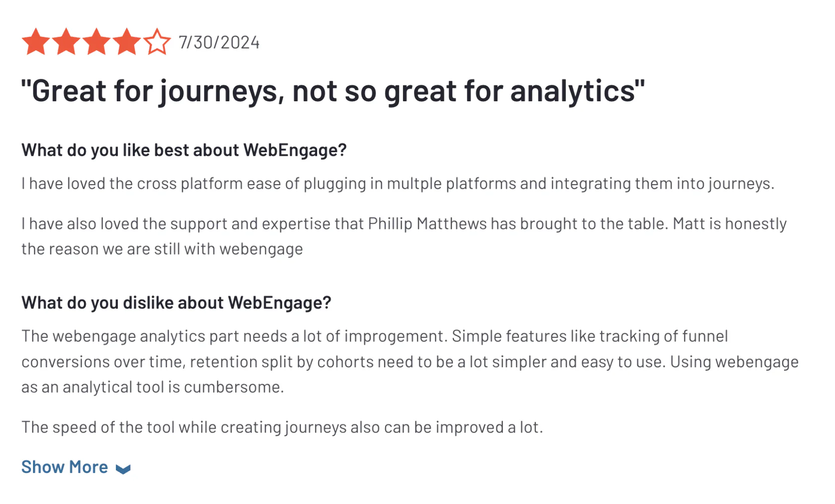835x504 pixels.
Task: Click the 'What do you dislike about WebEngage?' heading
Action: click(176, 303)
